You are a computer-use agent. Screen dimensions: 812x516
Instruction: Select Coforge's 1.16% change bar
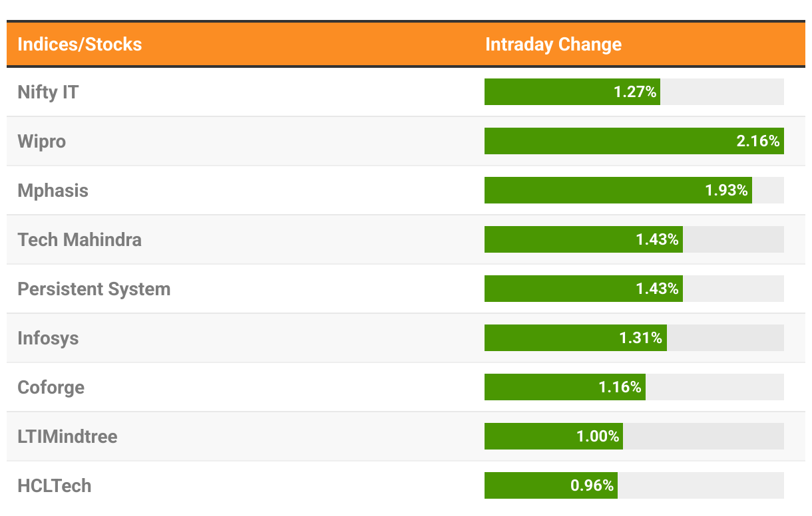pos(564,387)
